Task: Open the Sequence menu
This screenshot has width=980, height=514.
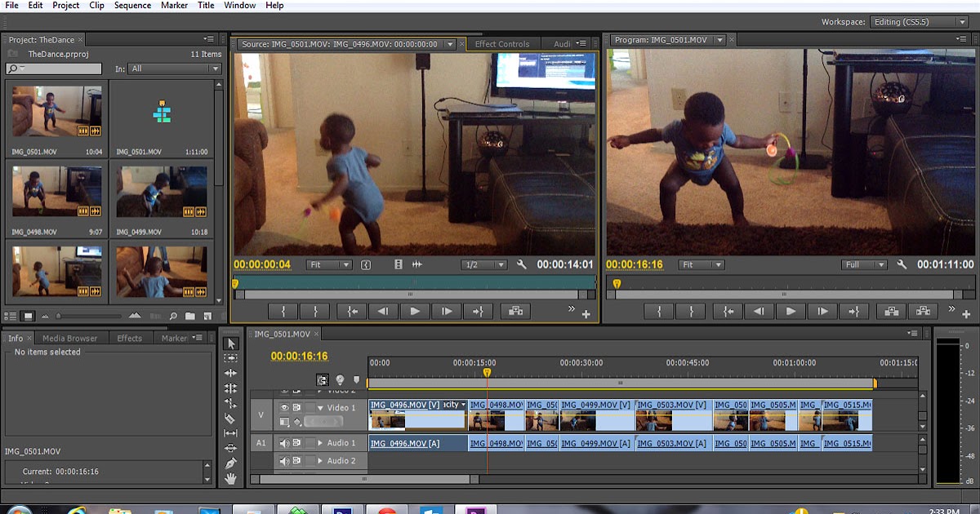Action: click(x=132, y=5)
